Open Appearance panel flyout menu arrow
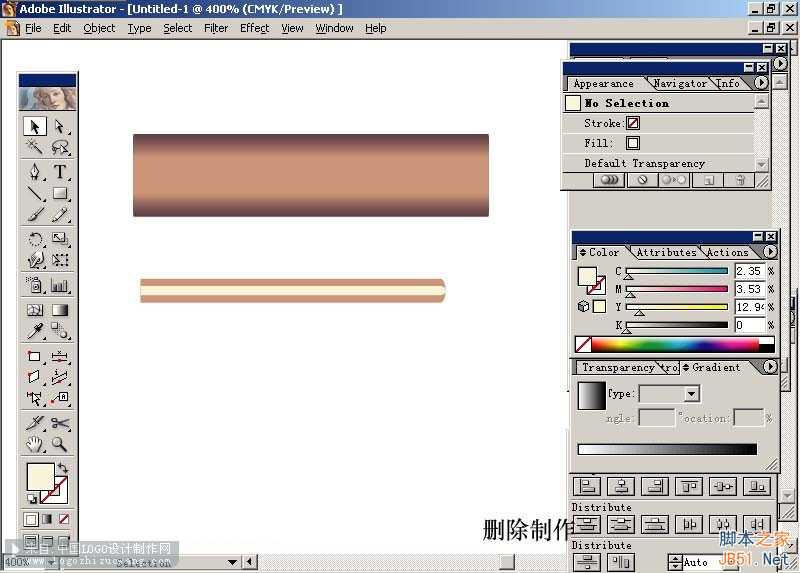The height and width of the screenshot is (573, 800). (x=761, y=83)
